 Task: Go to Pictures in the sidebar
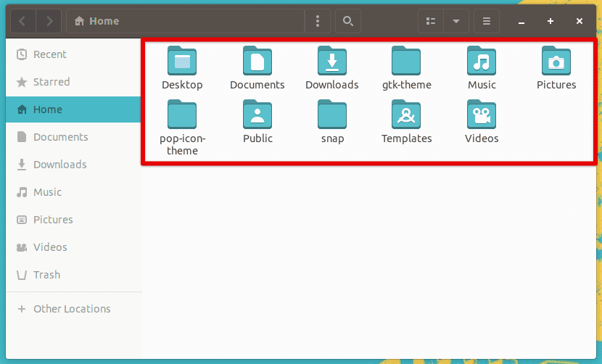(x=74, y=220)
